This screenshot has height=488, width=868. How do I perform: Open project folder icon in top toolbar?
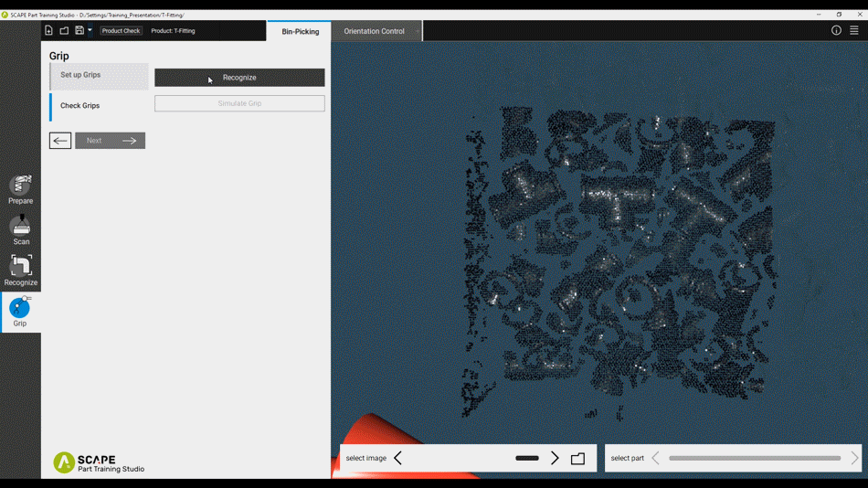[64, 30]
